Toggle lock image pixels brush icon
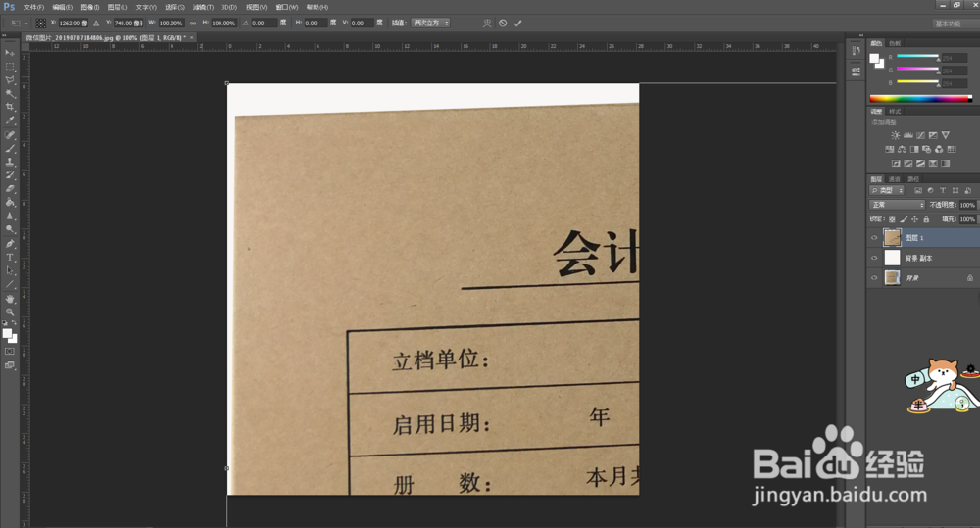 point(904,219)
